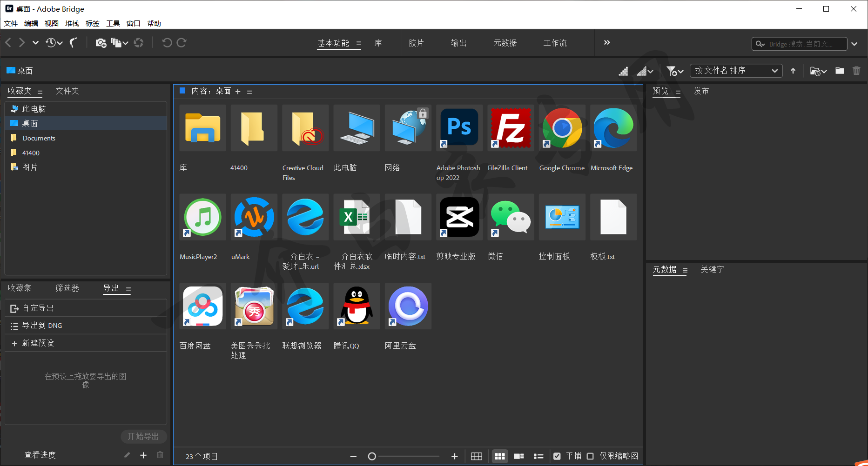Open the content panel menu icon

[x=249, y=92]
